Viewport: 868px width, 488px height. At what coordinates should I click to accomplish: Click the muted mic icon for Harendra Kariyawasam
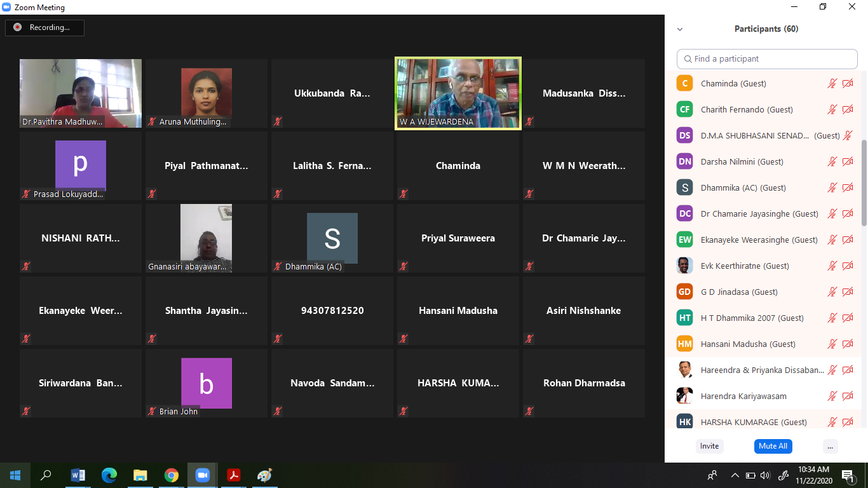click(832, 396)
